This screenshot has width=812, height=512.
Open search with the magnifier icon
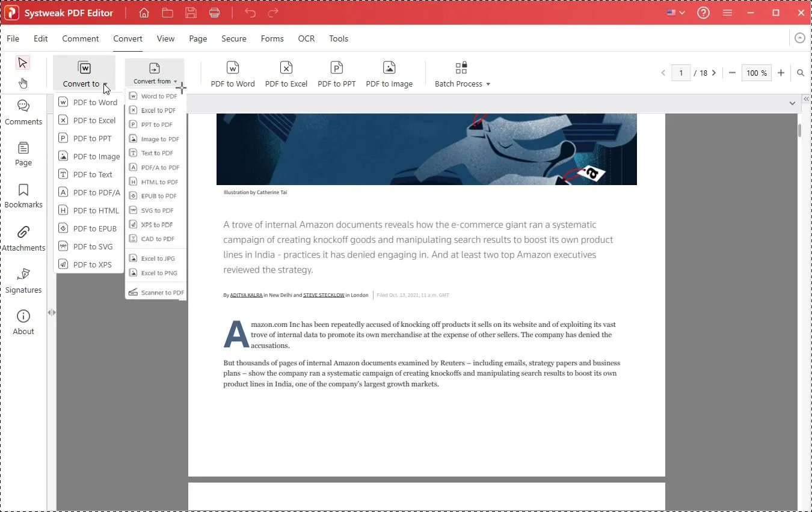pos(801,73)
